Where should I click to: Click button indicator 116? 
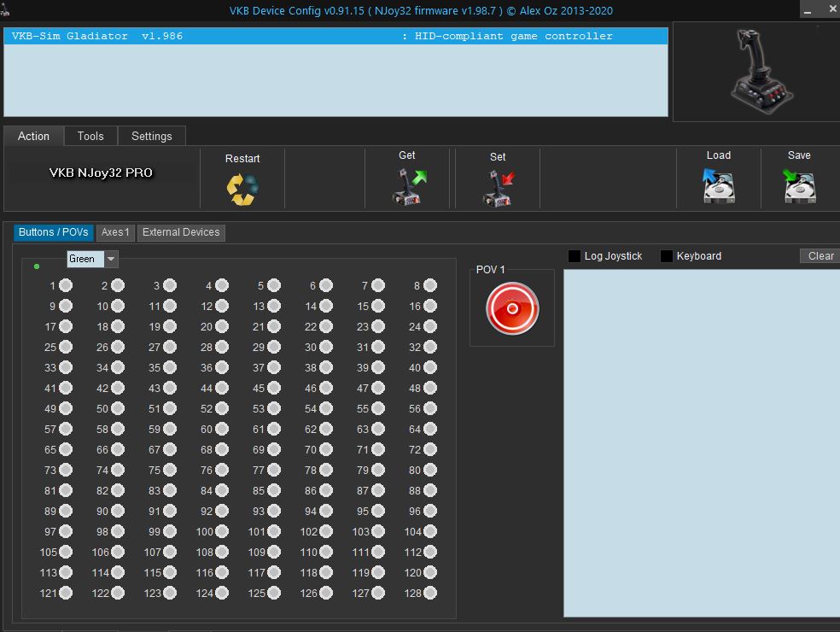pos(222,572)
